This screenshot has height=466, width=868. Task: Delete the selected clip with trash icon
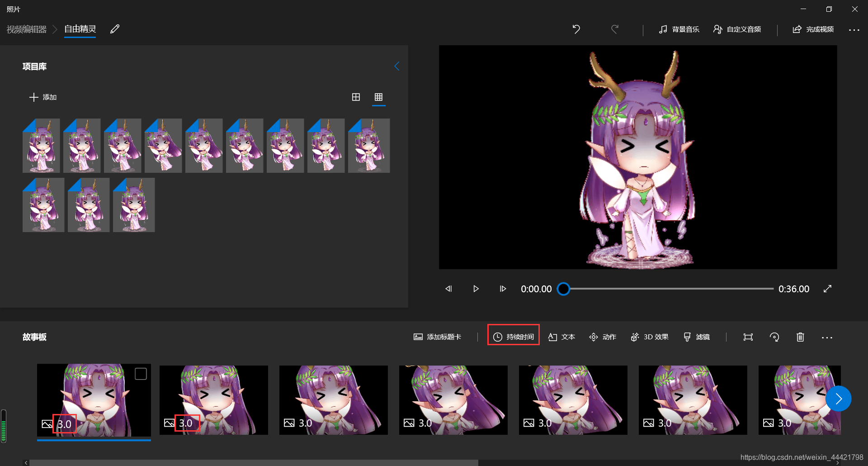[x=800, y=337]
